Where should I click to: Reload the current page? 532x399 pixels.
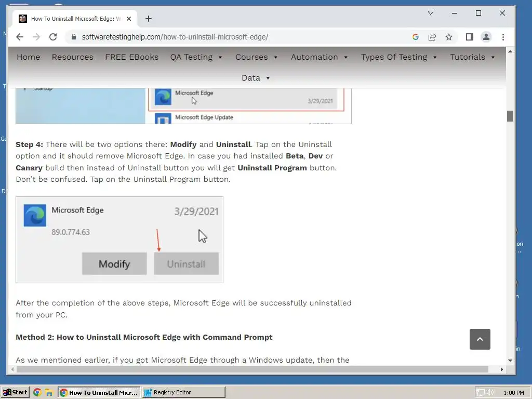coord(53,37)
